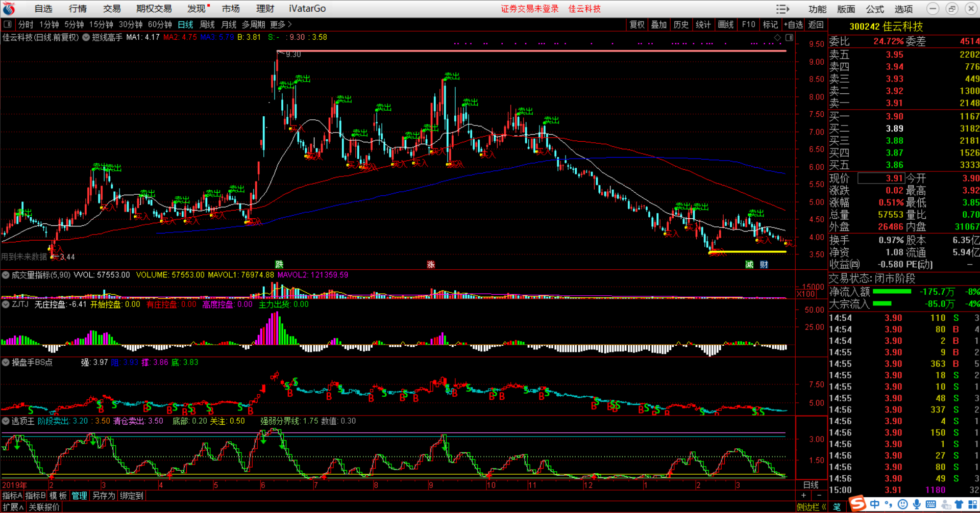
Task: Toggle Chinese/English mode on the Sogou bar
Action: [875, 504]
